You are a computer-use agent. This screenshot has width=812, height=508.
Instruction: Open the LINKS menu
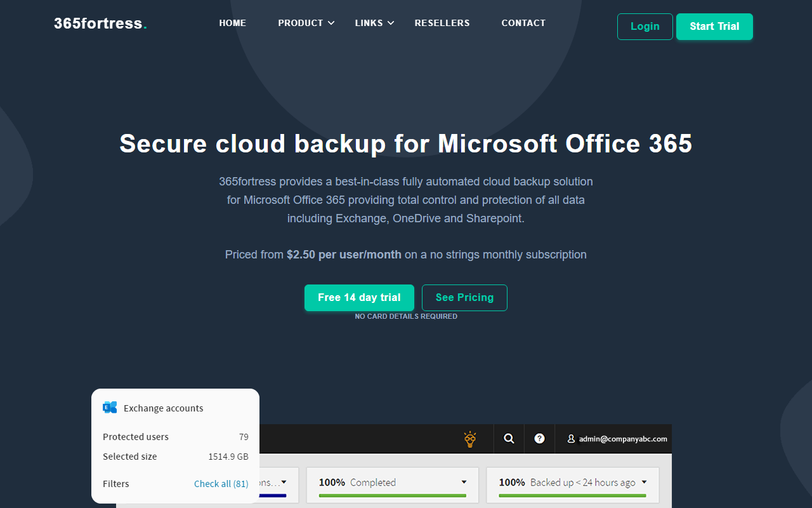[369, 23]
